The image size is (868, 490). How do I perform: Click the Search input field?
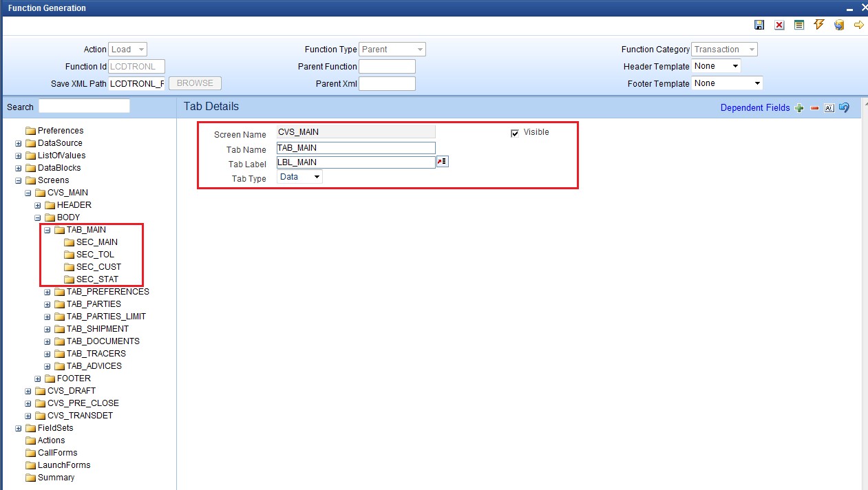[x=84, y=106]
